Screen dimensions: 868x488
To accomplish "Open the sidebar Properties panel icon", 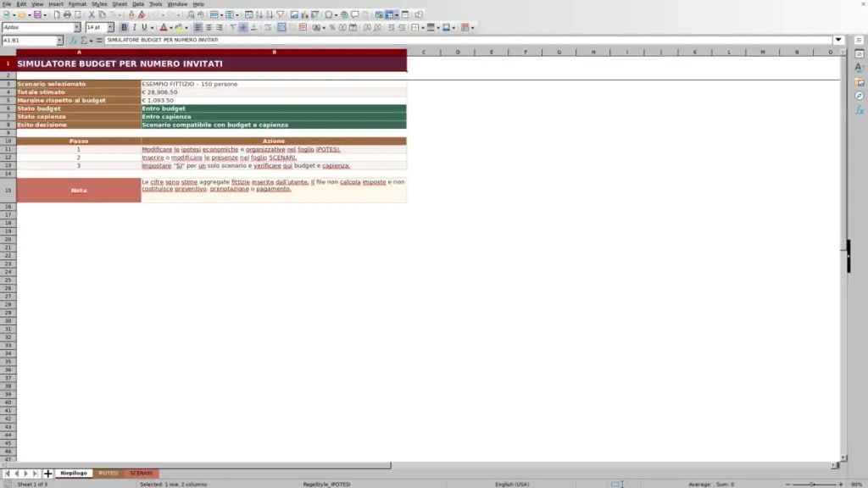I will click(860, 53).
